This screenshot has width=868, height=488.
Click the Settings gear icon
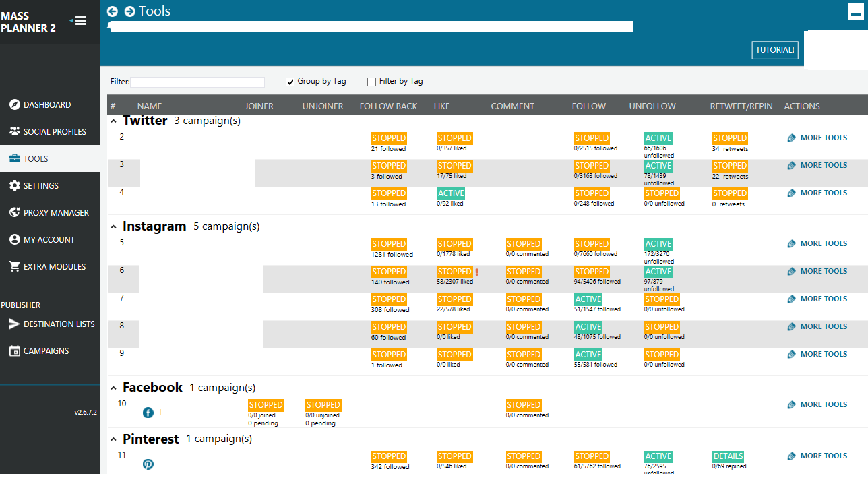14,185
